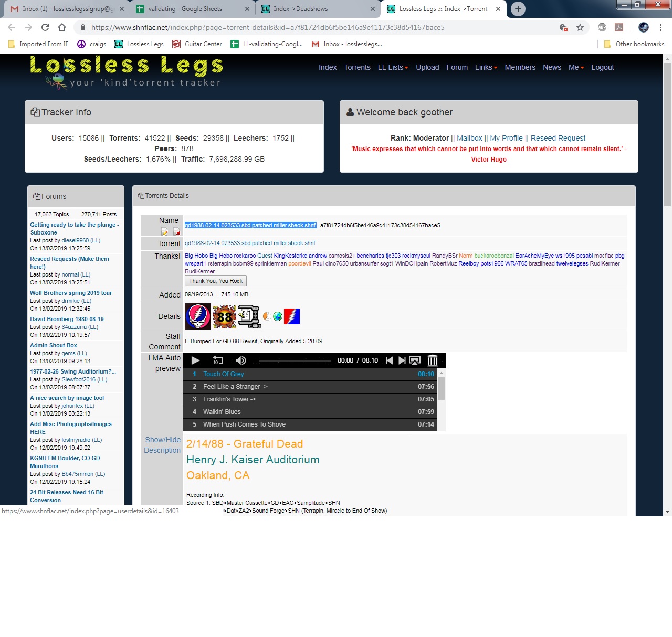Expand the LL Lists dropdown menu
The height and width of the screenshot is (637, 672).
(x=393, y=67)
